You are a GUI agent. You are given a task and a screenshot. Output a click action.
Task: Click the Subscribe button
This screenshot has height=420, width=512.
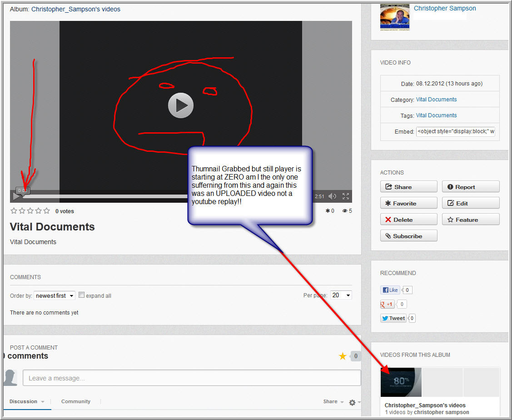408,236
